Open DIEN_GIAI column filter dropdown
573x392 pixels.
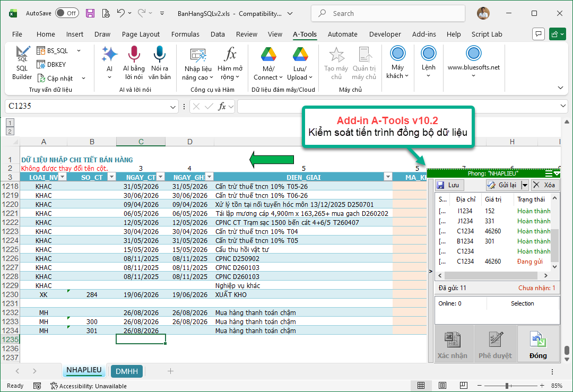click(388, 177)
